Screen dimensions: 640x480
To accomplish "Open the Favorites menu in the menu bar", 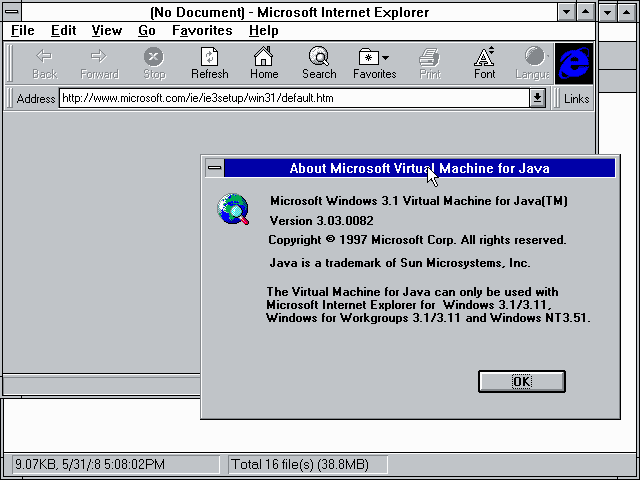I will (202, 31).
